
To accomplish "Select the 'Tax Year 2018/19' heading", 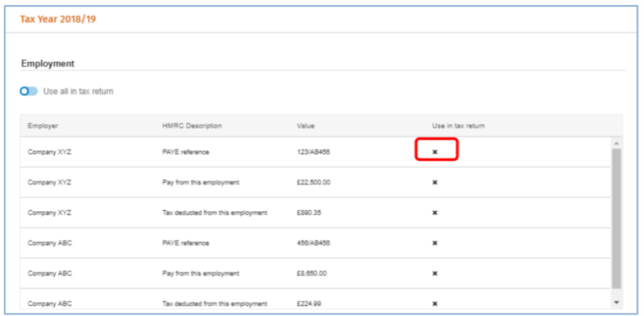I will 58,20.
